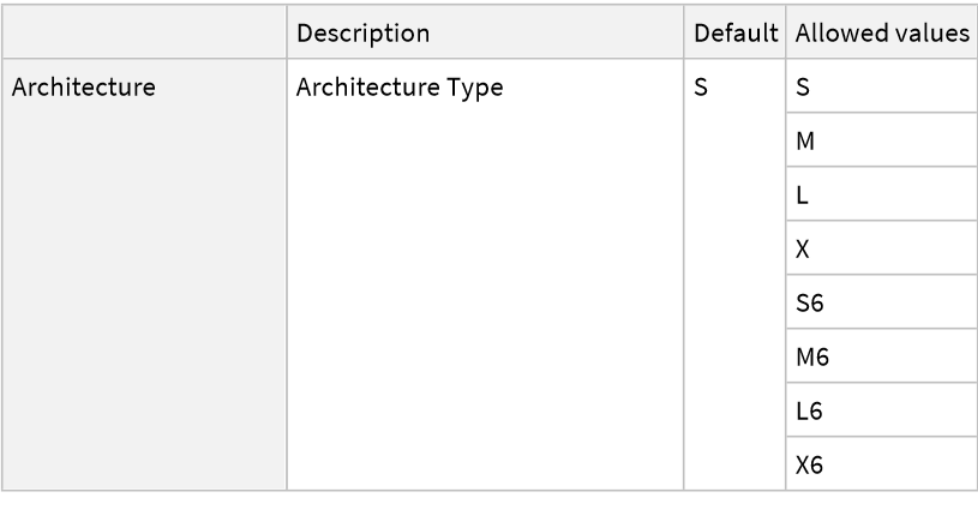Viewport: 978px width, 524px height.
Task: Select the S6 allowed value
Action: pyautogui.click(x=808, y=303)
